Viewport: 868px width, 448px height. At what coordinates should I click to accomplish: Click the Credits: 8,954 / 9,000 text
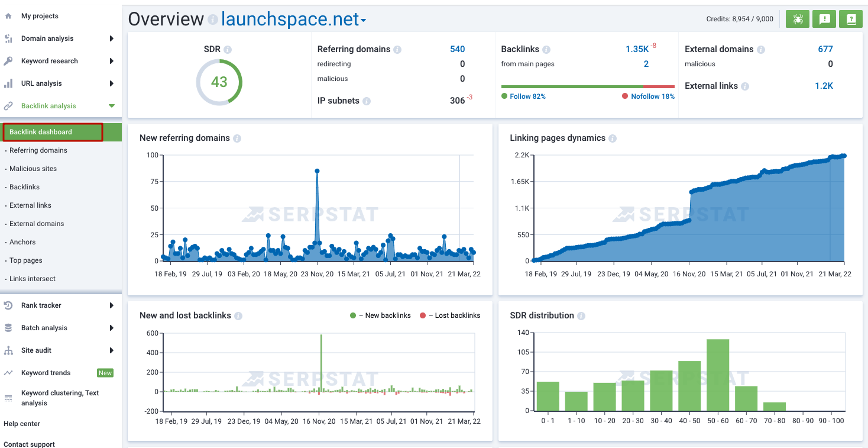(740, 19)
